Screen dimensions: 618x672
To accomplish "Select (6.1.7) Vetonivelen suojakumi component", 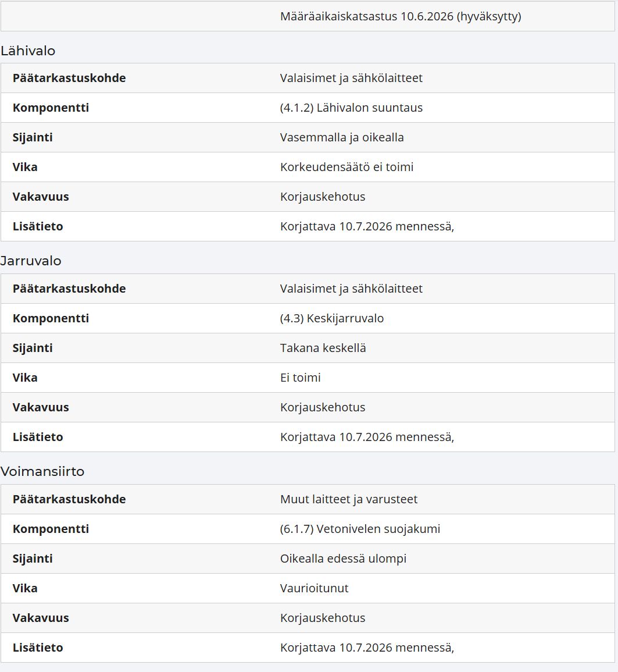I will click(x=360, y=529).
